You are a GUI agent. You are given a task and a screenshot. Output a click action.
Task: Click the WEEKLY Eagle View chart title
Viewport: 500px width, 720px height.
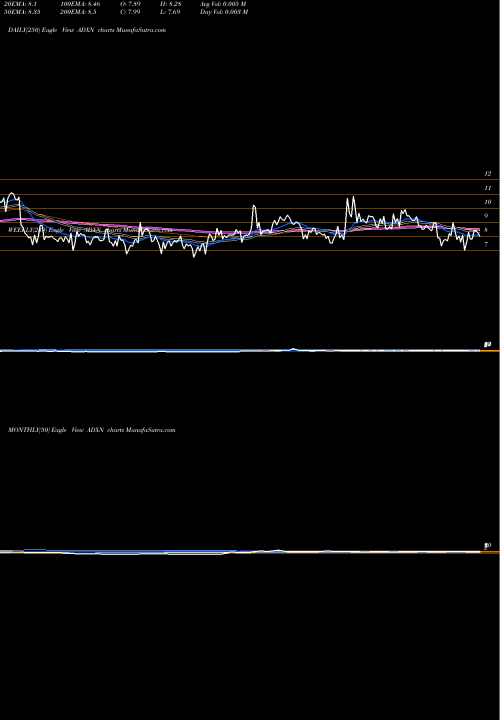pyautogui.click(x=90, y=230)
